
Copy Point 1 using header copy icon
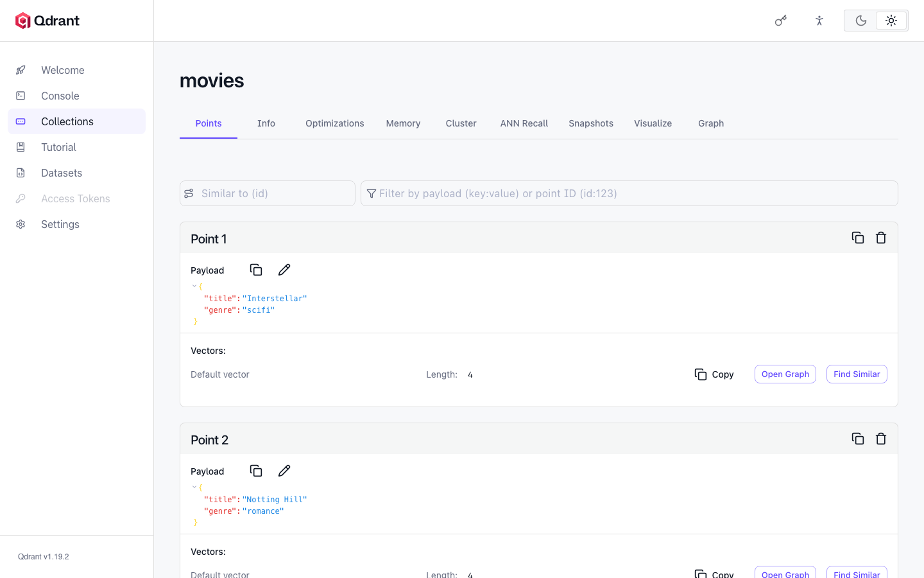coord(858,238)
